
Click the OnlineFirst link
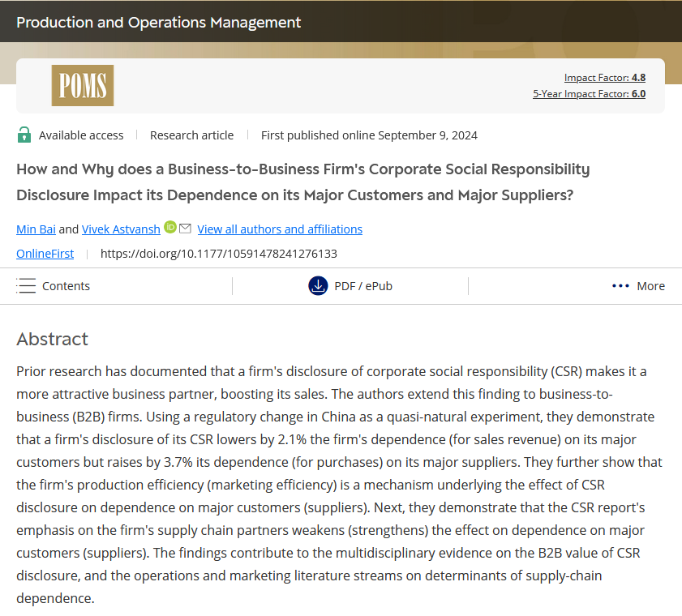tap(45, 254)
